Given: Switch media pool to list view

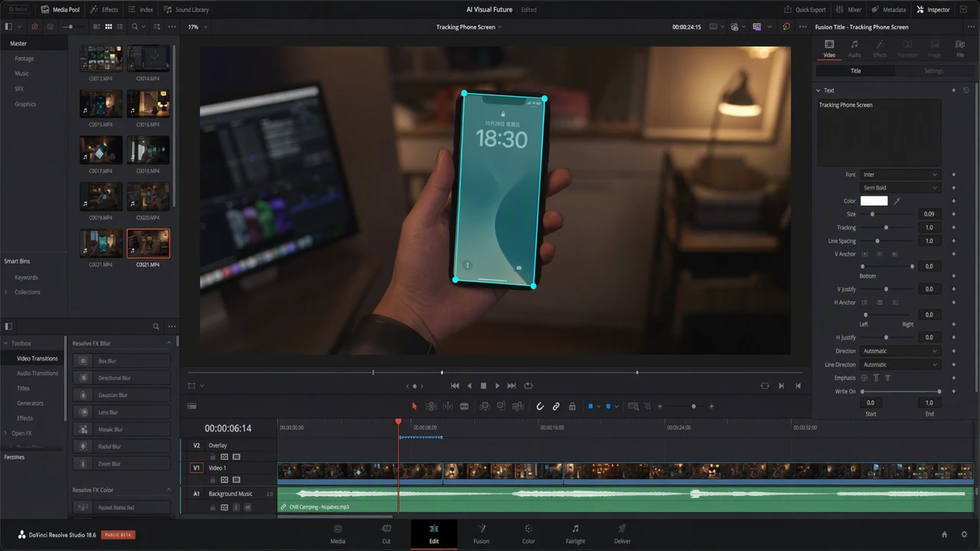Looking at the screenshot, I should tap(120, 27).
